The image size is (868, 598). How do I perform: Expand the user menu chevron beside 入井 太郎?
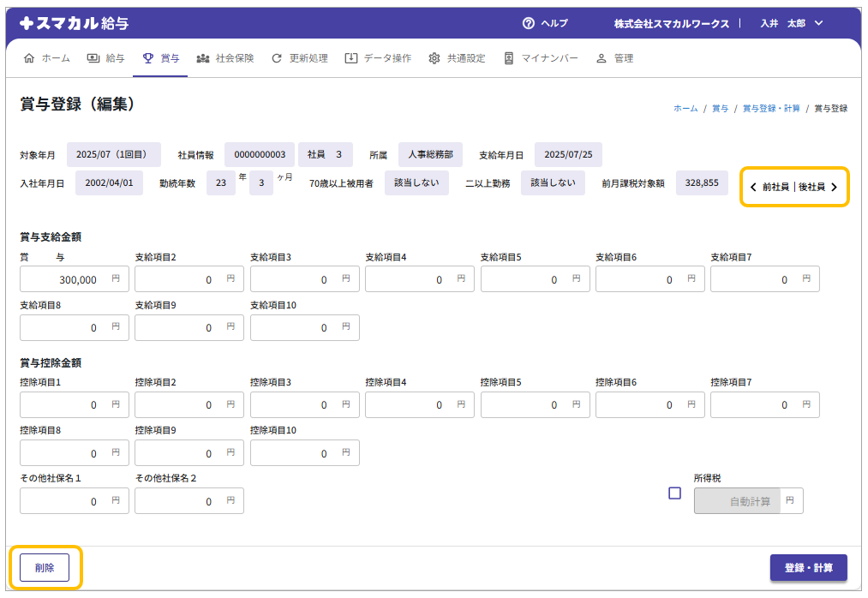[x=818, y=23]
